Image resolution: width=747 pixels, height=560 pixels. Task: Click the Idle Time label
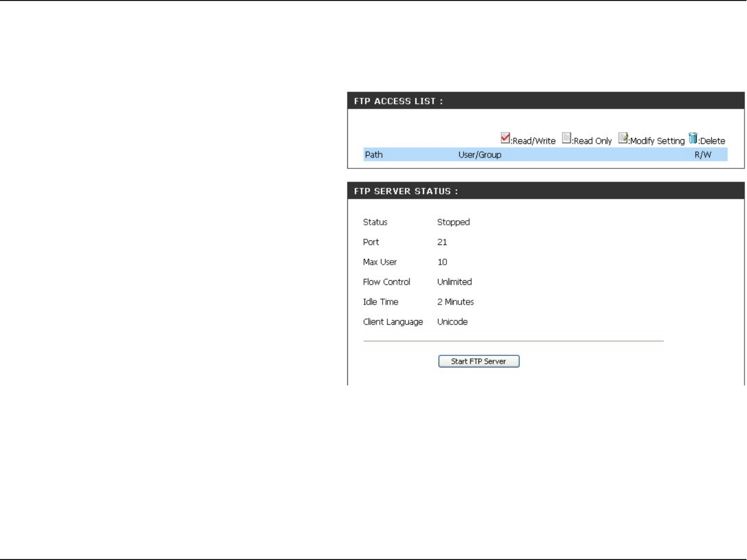(x=381, y=302)
